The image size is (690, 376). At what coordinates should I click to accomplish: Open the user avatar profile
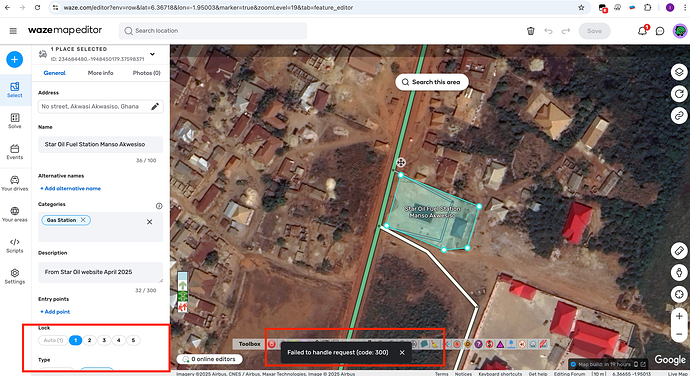680,31
